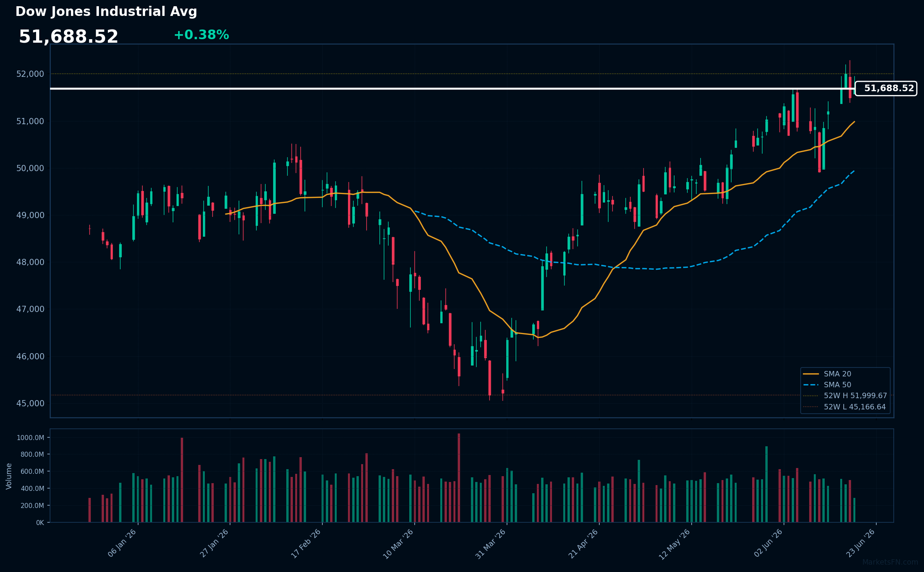Click the 51,000 price axis label
The width and height of the screenshot is (924, 572).
pos(30,121)
